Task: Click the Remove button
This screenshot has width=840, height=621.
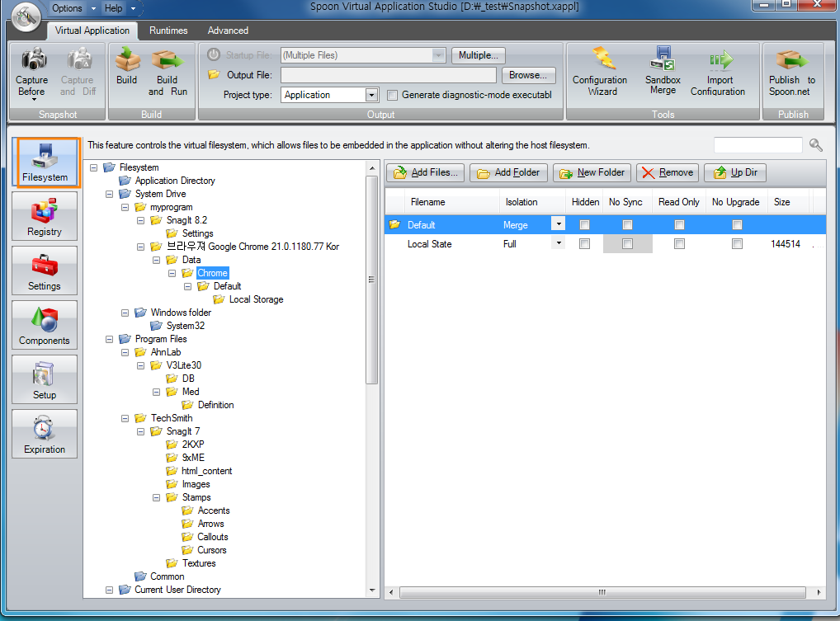Action: (x=668, y=172)
